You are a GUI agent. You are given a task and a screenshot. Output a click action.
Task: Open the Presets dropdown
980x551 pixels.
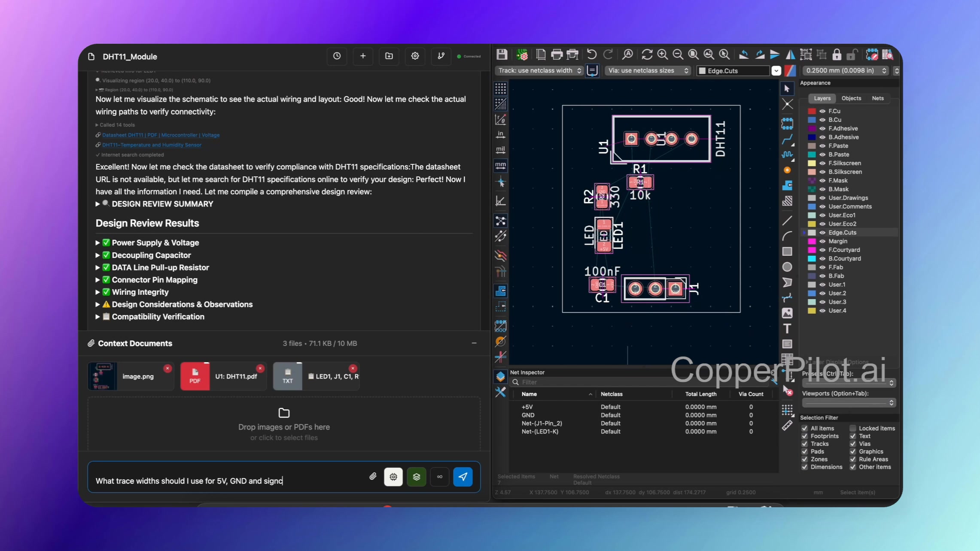[848, 382]
